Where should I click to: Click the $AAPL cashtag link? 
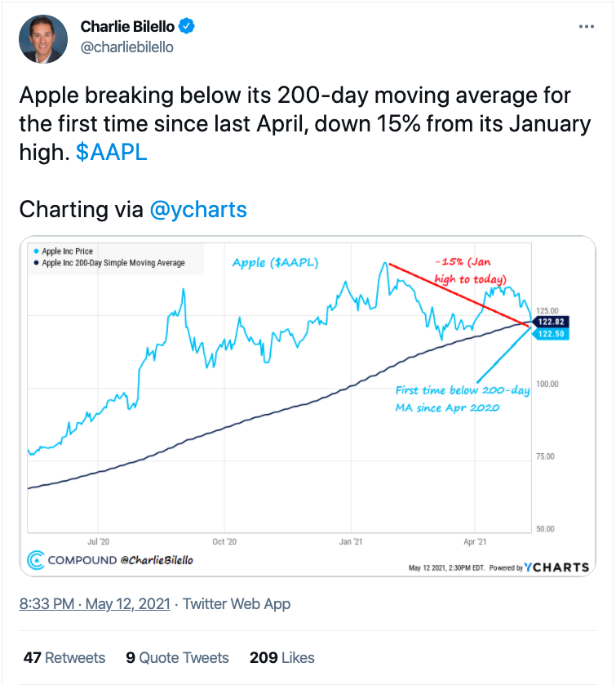[x=113, y=152]
